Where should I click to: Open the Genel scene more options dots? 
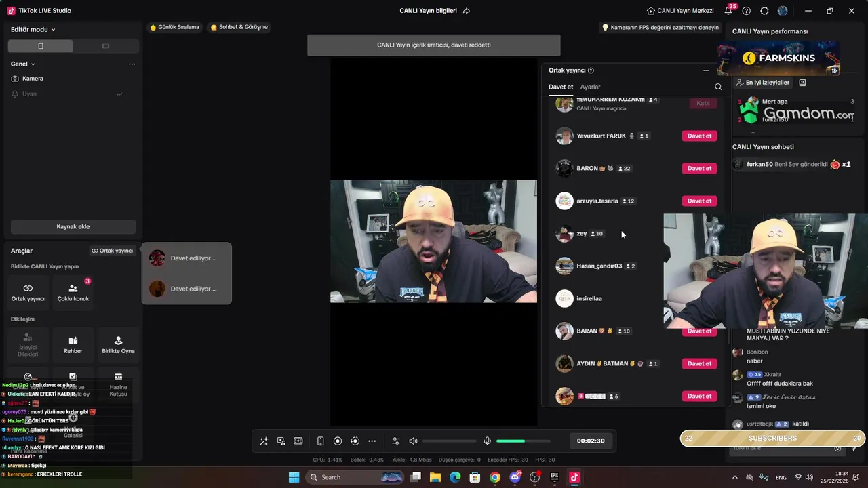tap(132, 64)
